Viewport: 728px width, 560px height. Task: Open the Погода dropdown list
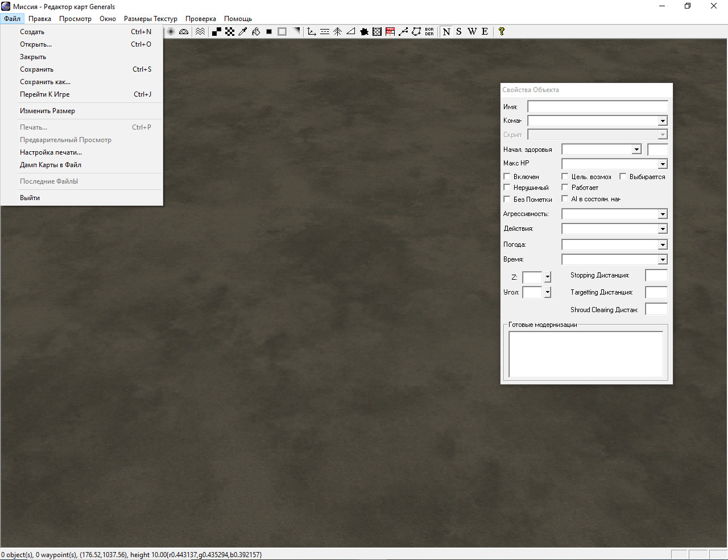click(663, 245)
